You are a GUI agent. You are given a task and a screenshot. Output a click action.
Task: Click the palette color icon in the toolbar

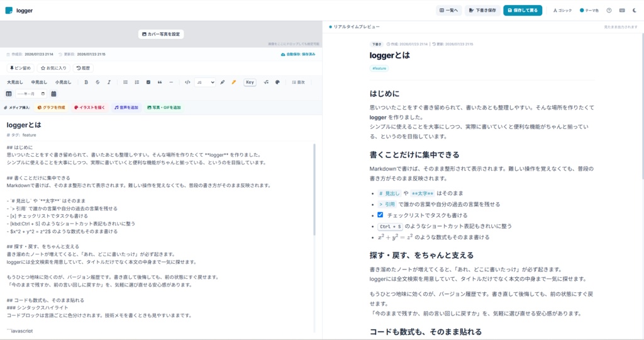[x=277, y=82]
